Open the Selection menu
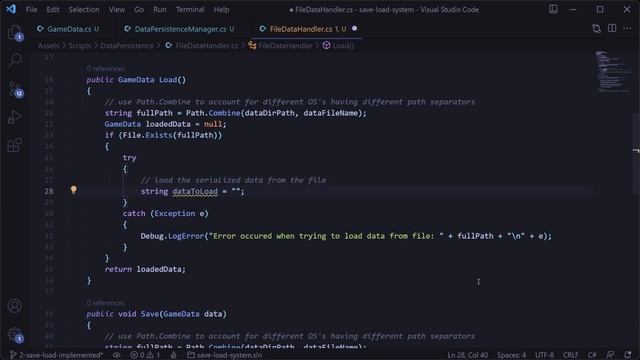This screenshot has height=360, width=640. (x=84, y=9)
